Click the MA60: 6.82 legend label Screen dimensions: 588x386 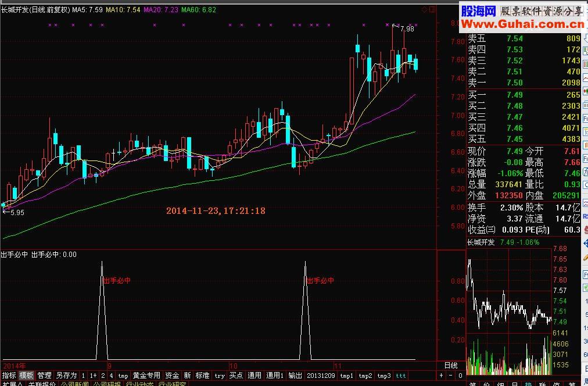click(199, 10)
